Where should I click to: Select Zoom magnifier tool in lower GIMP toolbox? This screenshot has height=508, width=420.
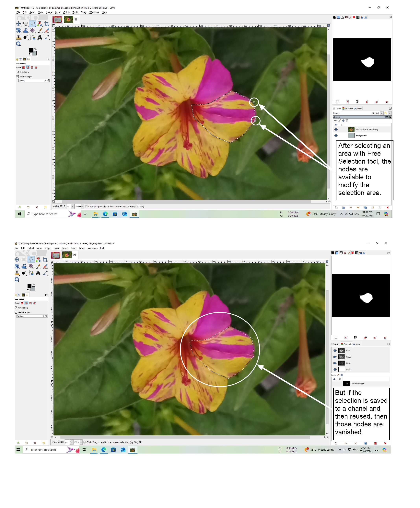click(x=17, y=280)
